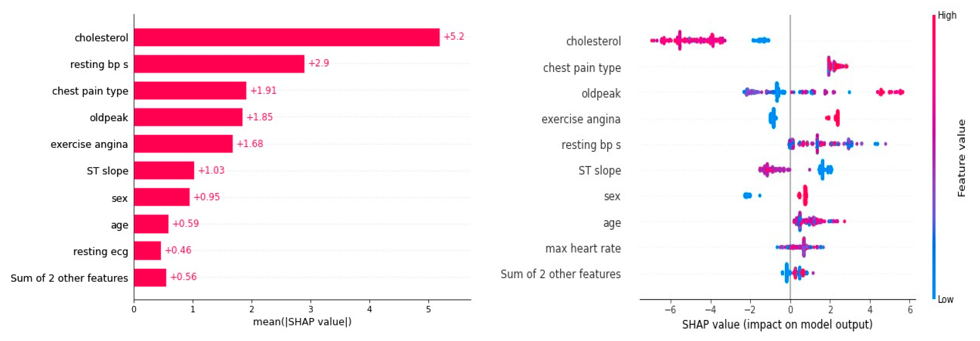
Task: Click the sex bar in the bar chart
Action: pos(161,197)
